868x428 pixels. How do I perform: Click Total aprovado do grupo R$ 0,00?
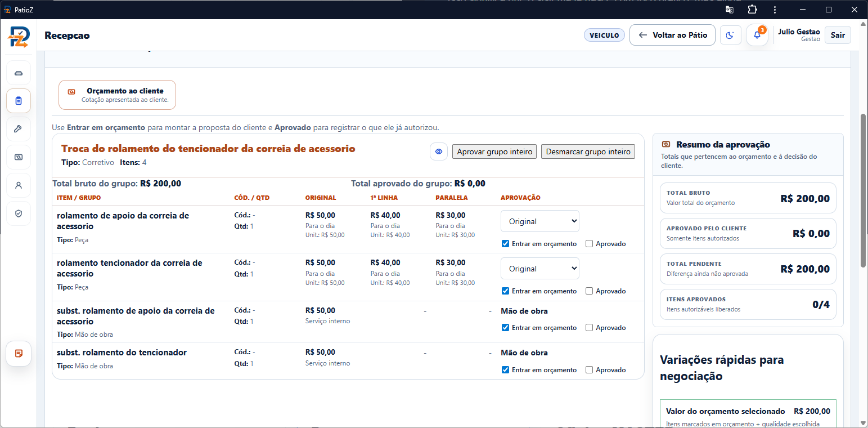(418, 184)
